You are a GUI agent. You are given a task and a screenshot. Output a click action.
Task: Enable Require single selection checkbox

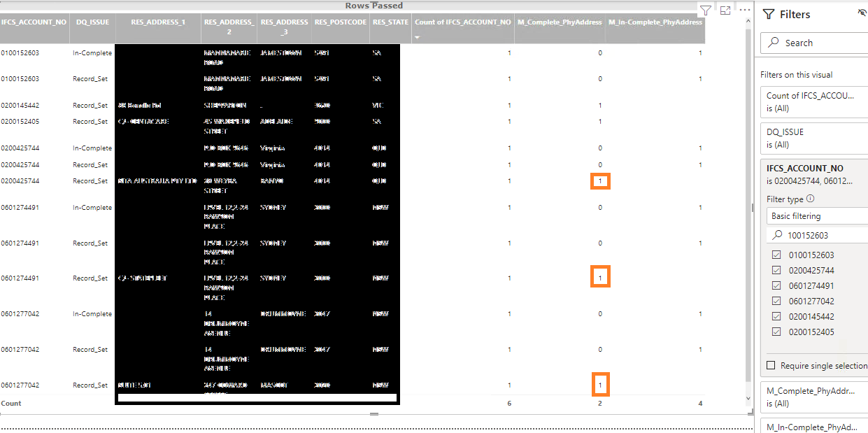(771, 365)
